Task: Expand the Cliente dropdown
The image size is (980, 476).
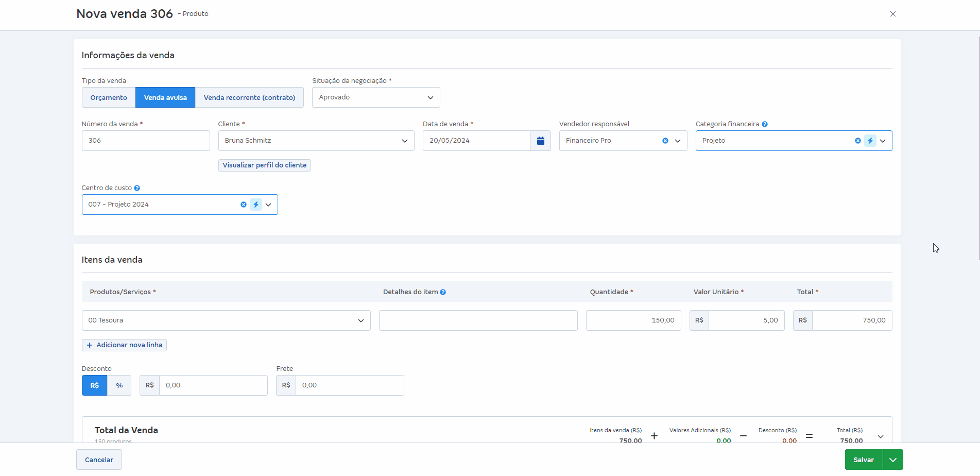Action: point(404,141)
